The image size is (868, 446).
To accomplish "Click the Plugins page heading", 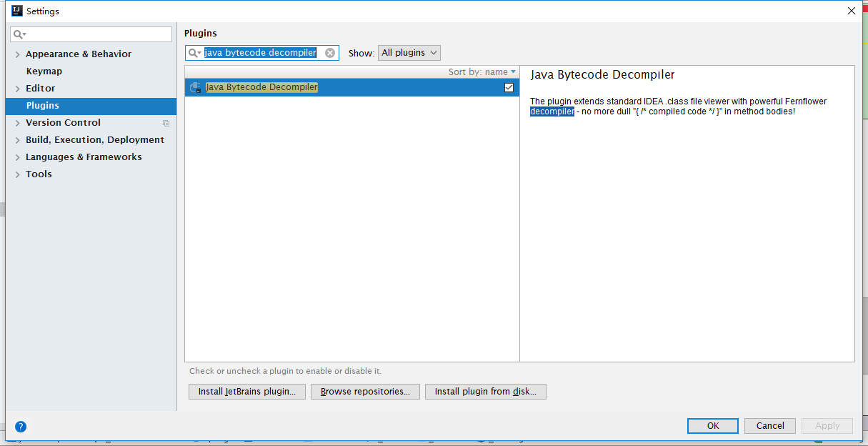I will point(201,33).
